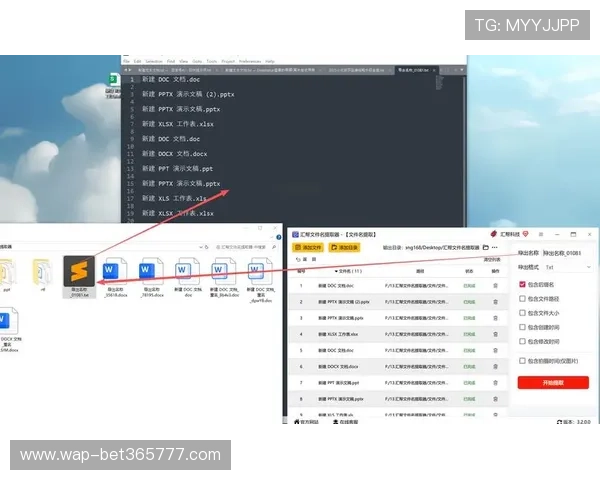Enable the 包含文件路径 checkbox
600x480 pixels.
click(x=522, y=298)
